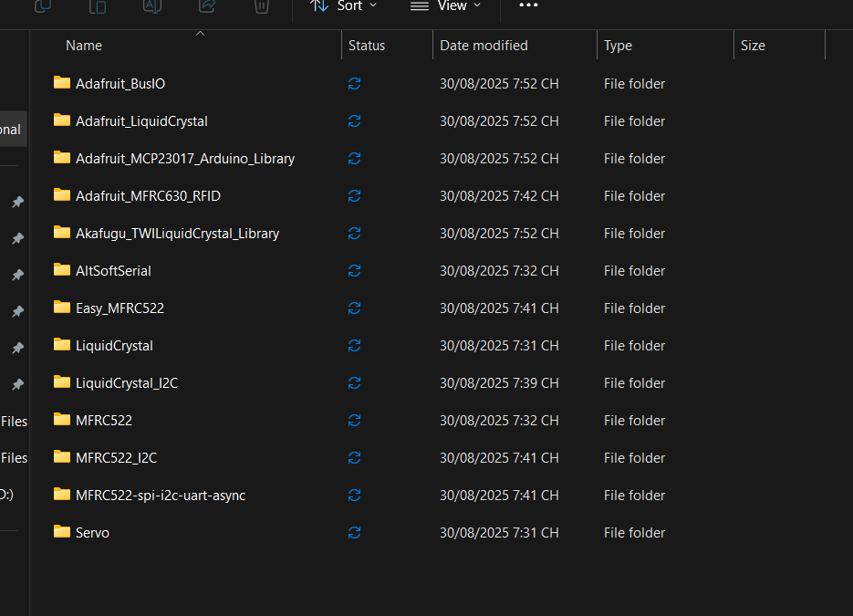Click sync status icon for MFRC522 folder
This screenshot has width=853, height=616.
click(x=354, y=420)
